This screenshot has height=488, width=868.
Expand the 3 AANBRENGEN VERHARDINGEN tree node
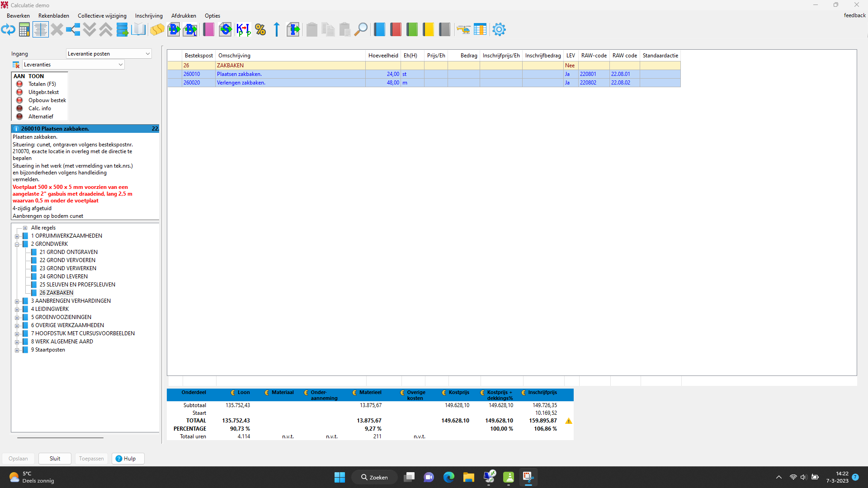tap(17, 301)
